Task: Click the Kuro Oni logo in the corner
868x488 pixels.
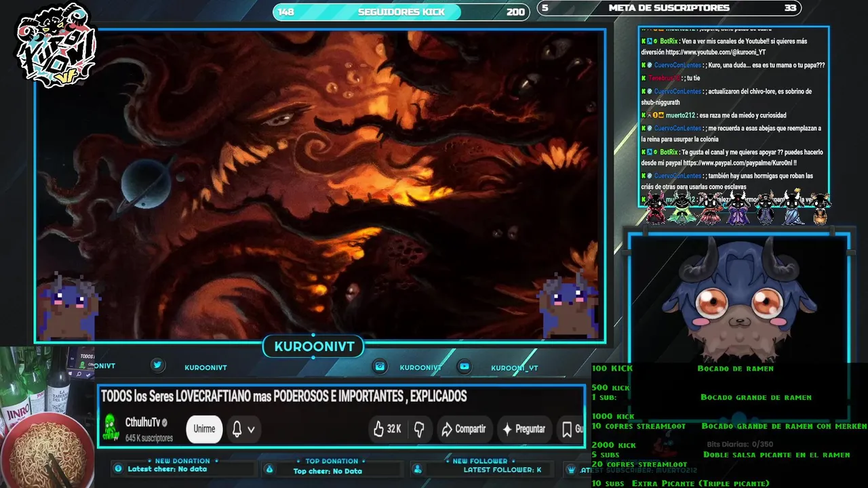Action: (56, 44)
